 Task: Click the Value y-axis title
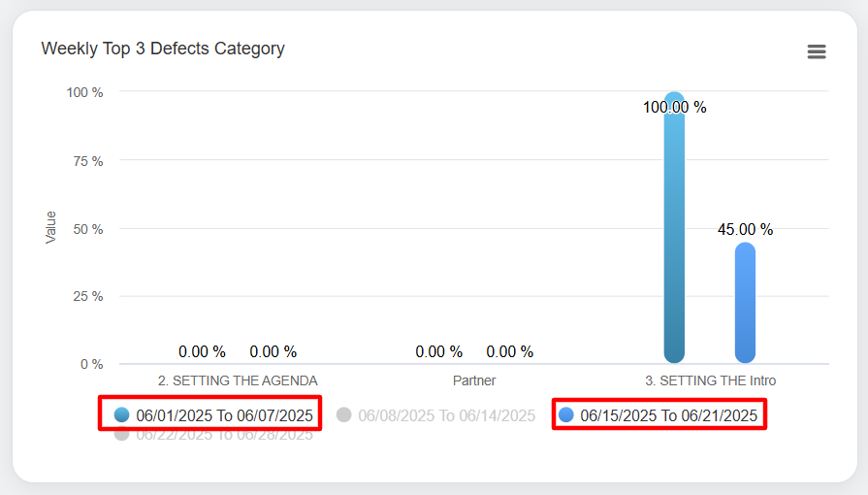pos(51,227)
